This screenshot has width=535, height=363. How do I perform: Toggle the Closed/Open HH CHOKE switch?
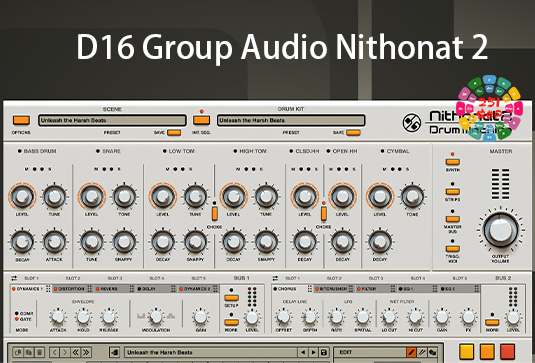323,213
